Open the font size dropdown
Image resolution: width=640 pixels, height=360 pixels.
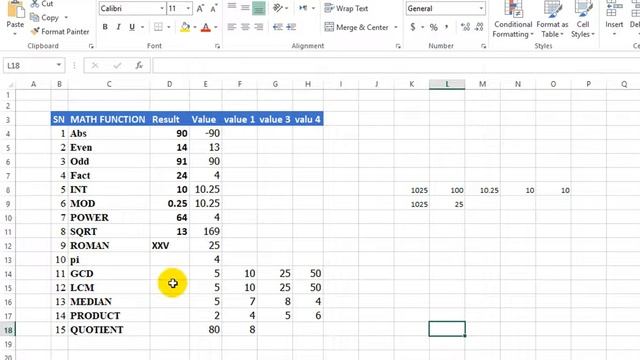coord(188,8)
